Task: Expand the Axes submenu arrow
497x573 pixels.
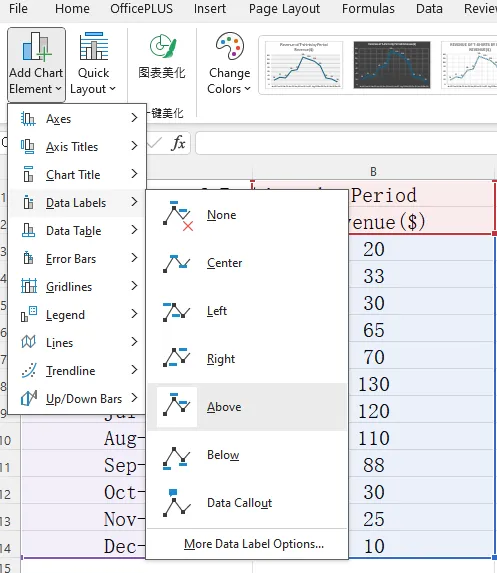Action: 134,118
